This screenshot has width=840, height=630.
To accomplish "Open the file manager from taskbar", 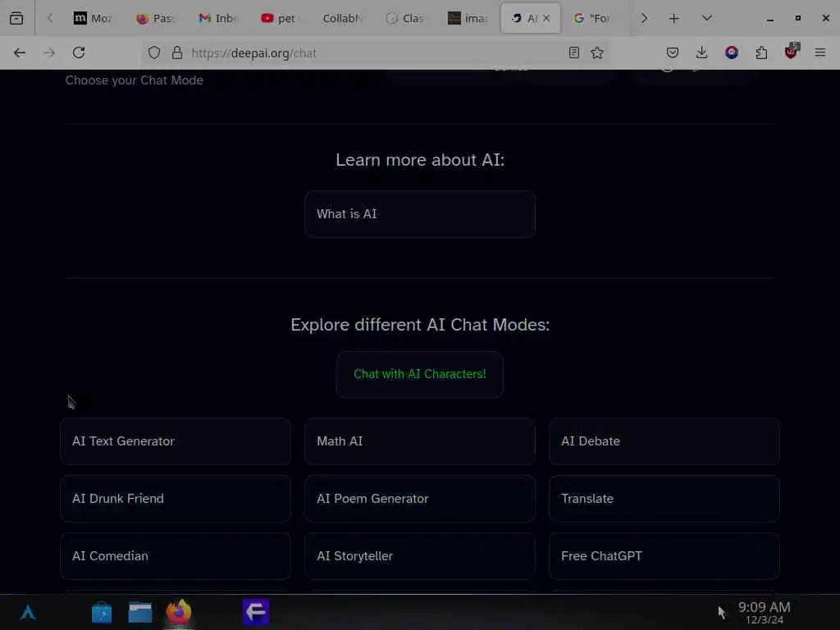I will (139, 612).
